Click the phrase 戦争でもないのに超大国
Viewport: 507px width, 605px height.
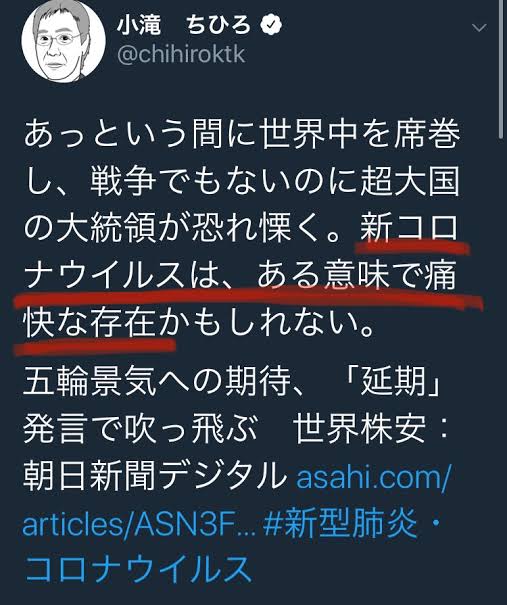275,181
